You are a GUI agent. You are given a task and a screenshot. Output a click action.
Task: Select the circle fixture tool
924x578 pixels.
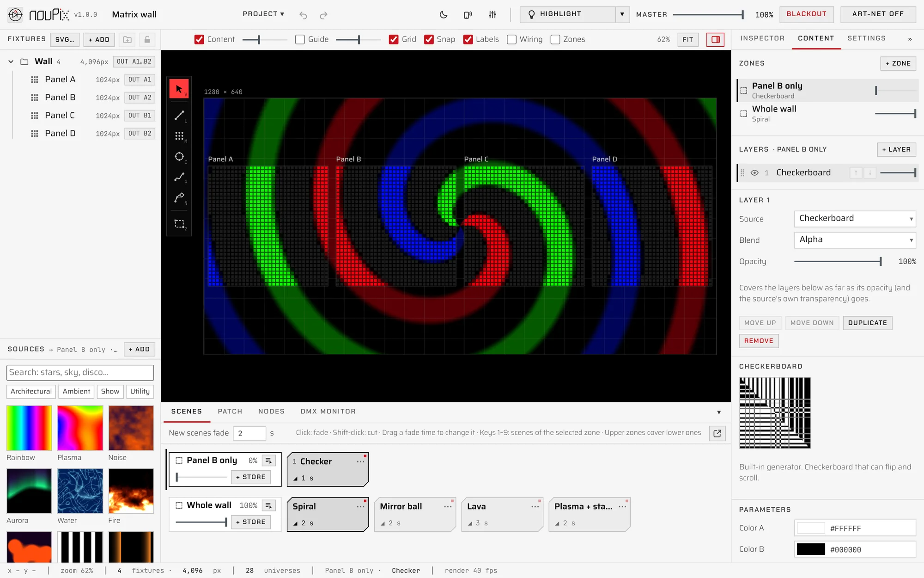pos(179,157)
